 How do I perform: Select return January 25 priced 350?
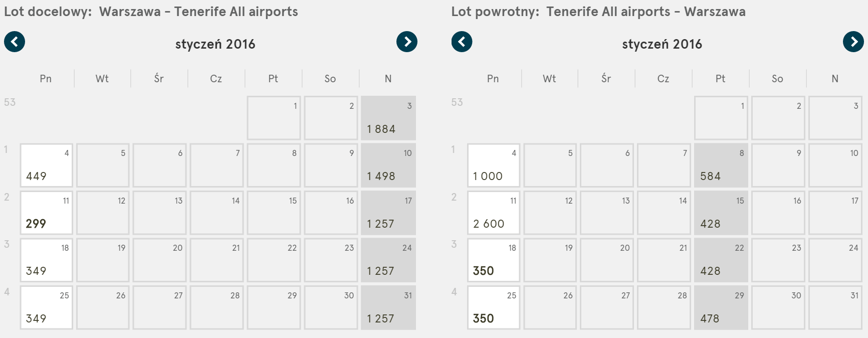pyautogui.click(x=493, y=307)
